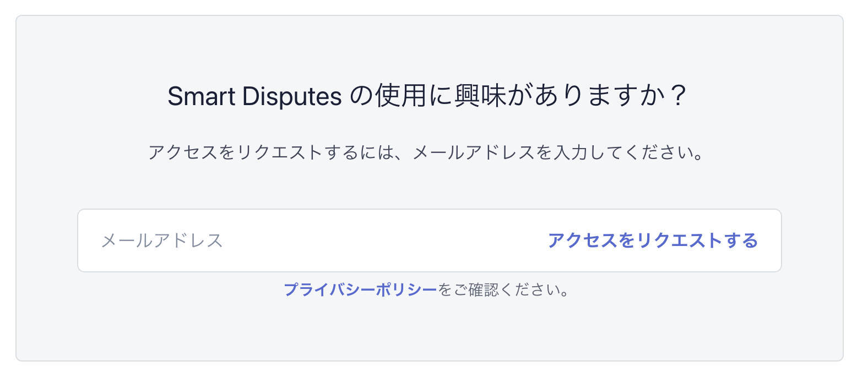
Task: Follow the プライバシーポリシー hyperlink under the input
Action: click(x=360, y=289)
